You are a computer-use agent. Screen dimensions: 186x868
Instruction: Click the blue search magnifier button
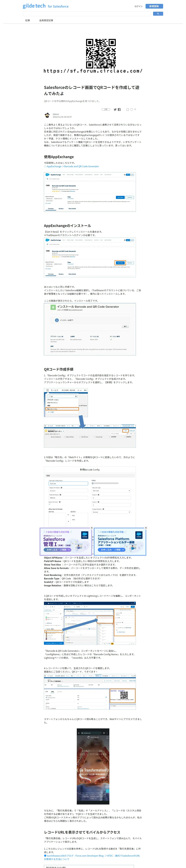[x=158, y=14]
